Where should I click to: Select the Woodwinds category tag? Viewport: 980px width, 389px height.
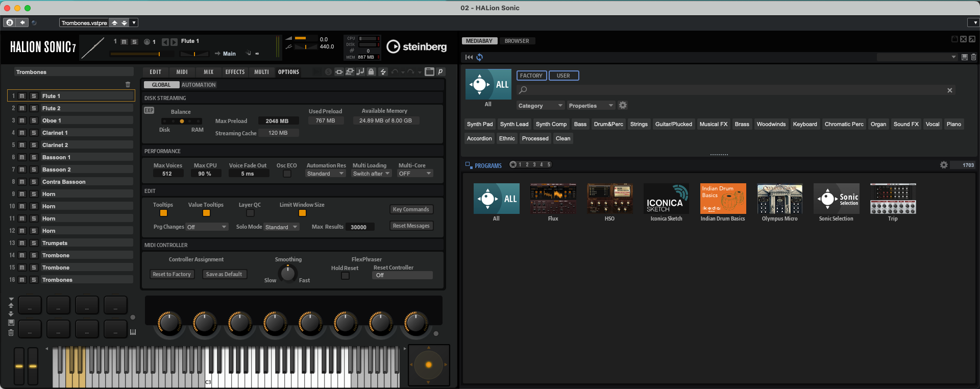(x=771, y=124)
